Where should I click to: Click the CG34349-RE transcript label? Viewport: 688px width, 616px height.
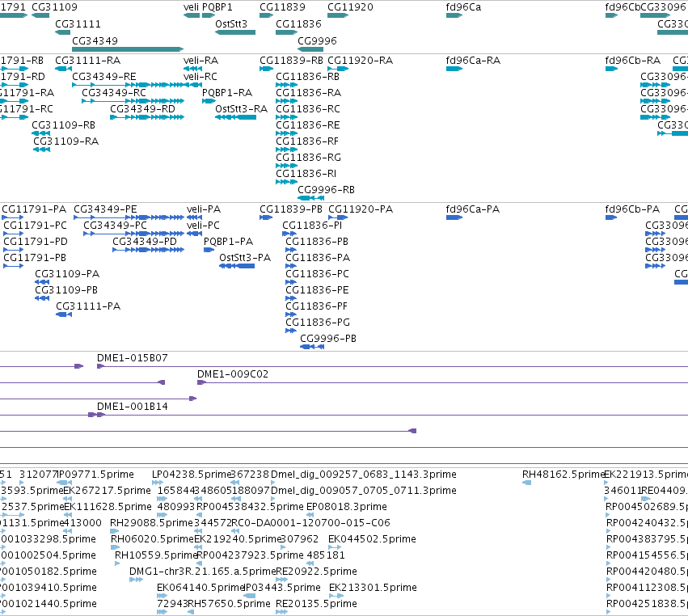click(x=104, y=77)
